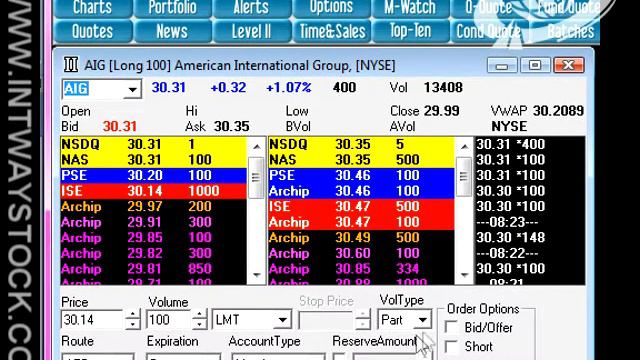The width and height of the screenshot is (640, 360).
Task: Click the Volume input field
Action: (x=169, y=320)
